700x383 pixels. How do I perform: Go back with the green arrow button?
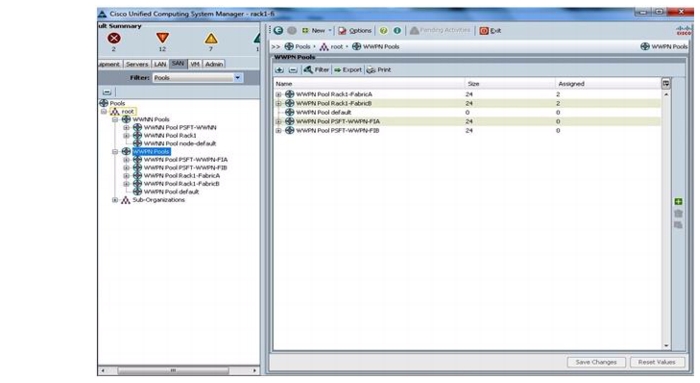click(278, 30)
